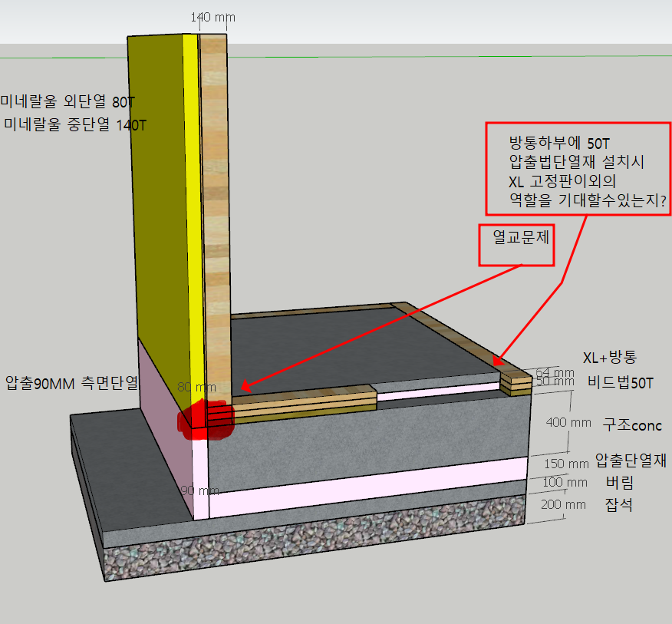
Task: Click the 잡석 gravel label
Action: [x=619, y=505]
